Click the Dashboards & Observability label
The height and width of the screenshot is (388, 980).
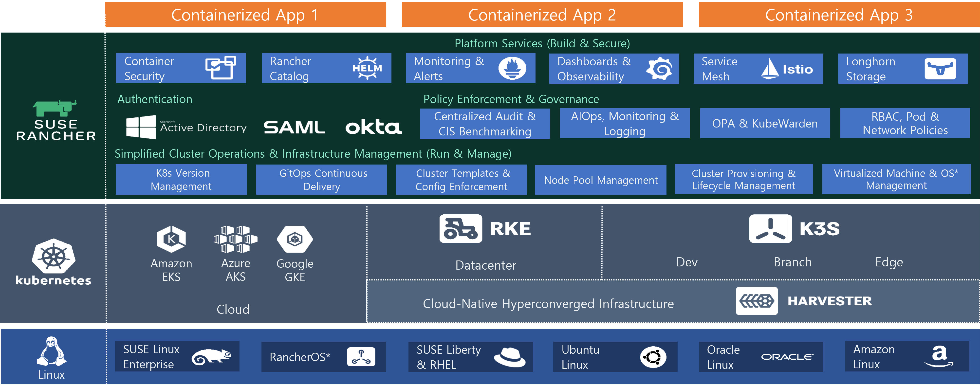click(x=594, y=69)
